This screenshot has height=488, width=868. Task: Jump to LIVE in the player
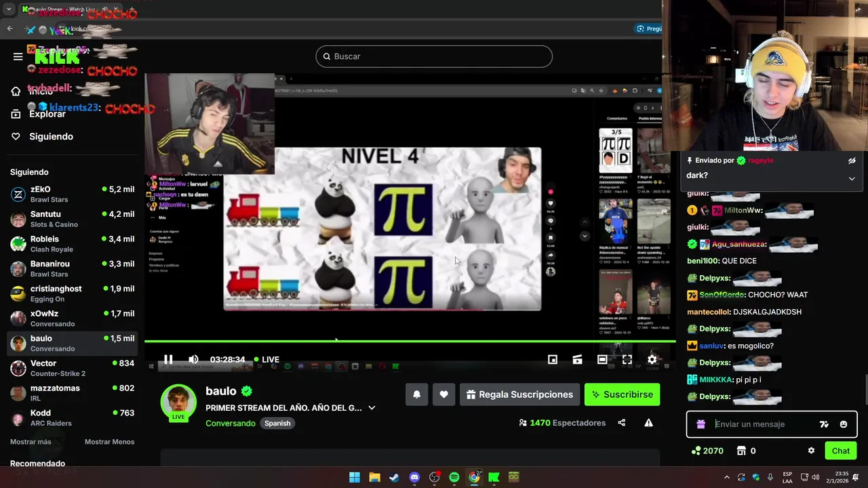pyautogui.click(x=267, y=359)
